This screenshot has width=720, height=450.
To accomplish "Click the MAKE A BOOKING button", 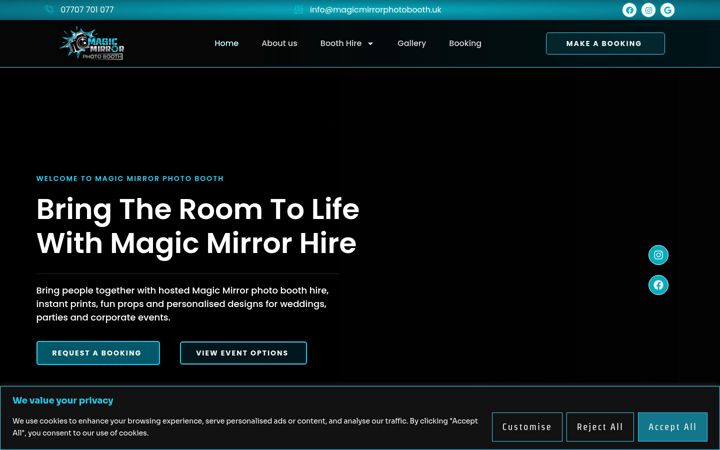I will (605, 44).
